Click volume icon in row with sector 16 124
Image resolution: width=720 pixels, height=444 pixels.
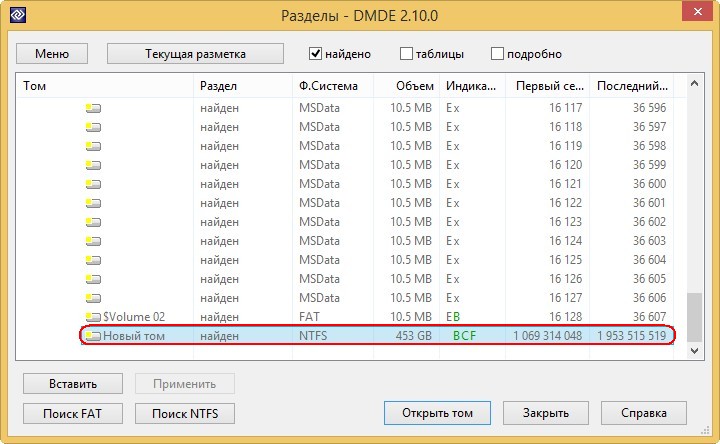93,242
